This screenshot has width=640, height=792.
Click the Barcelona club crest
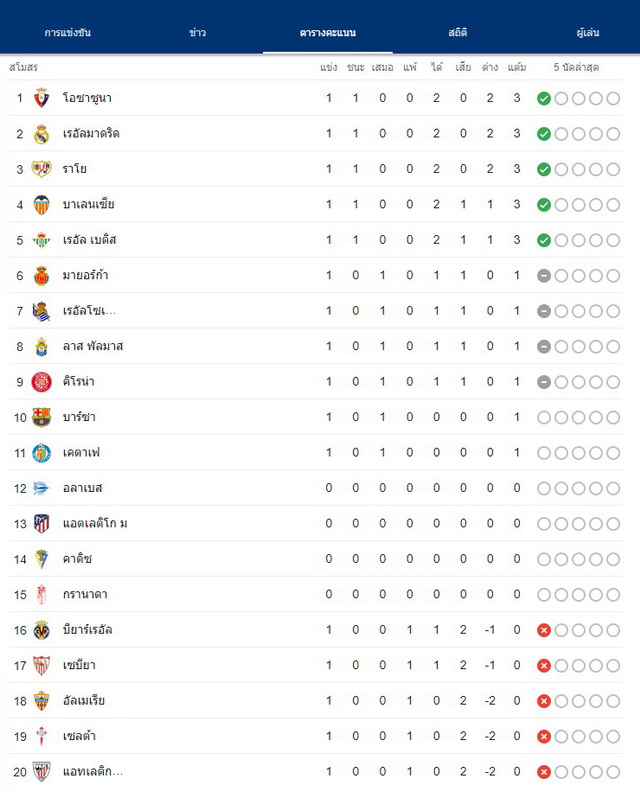[41, 417]
